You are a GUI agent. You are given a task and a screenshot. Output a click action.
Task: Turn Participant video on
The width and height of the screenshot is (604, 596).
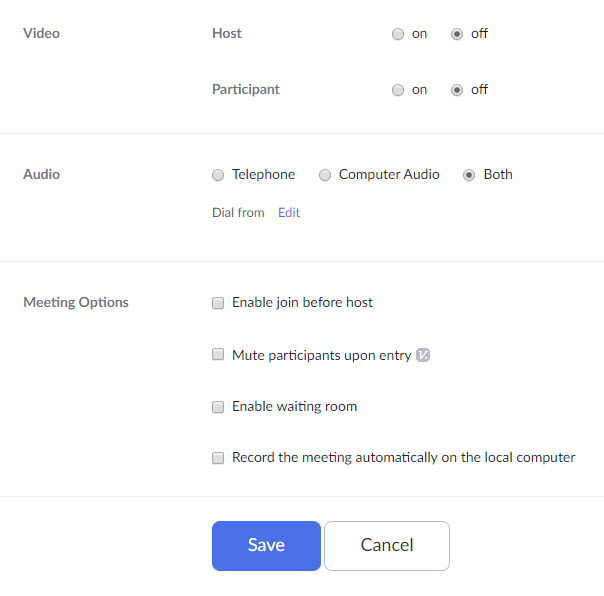point(398,90)
